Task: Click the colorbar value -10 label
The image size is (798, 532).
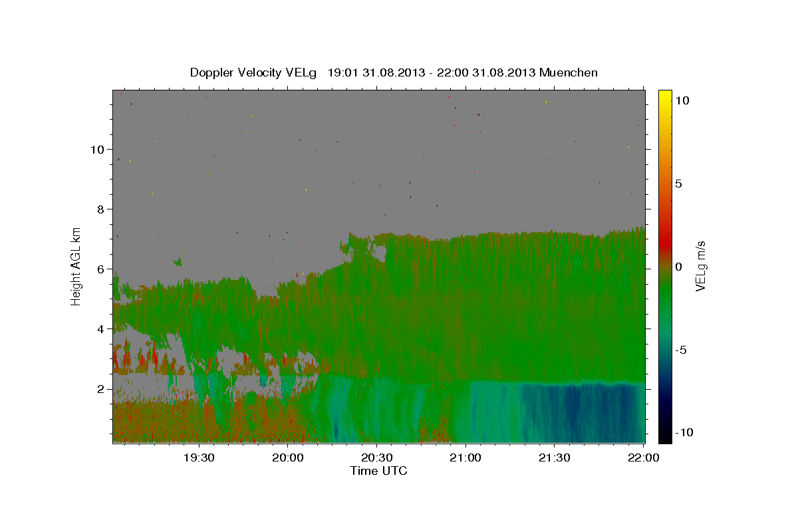Action: pyautogui.click(x=684, y=432)
